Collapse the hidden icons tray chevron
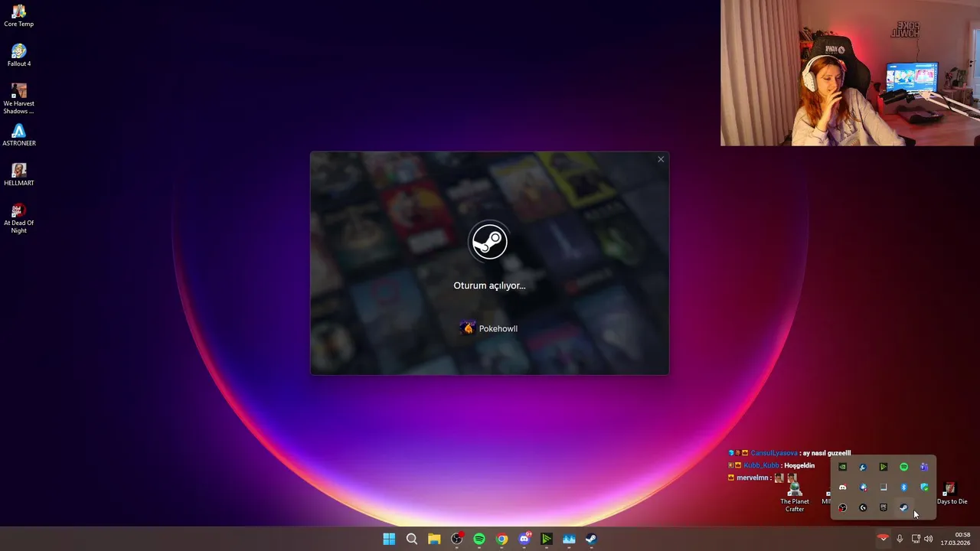 883,539
